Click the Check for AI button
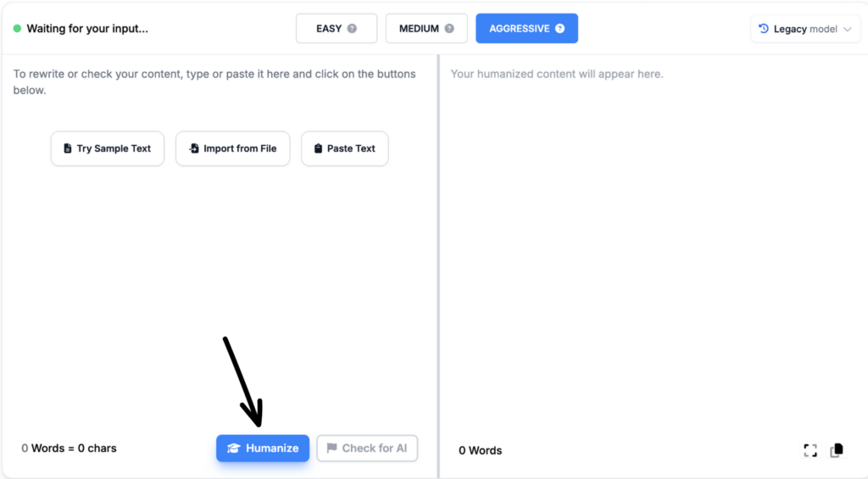The height and width of the screenshot is (479, 868). [x=367, y=448]
